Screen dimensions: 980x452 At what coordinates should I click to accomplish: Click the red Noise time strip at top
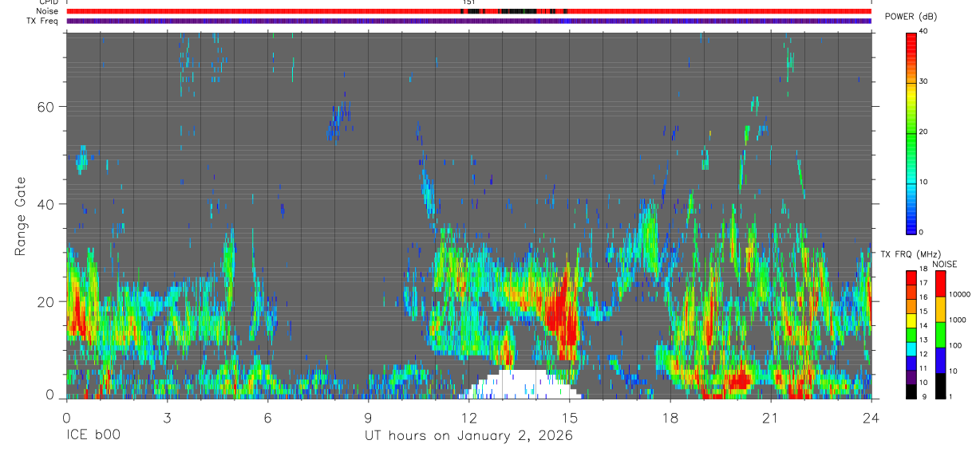click(468, 11)
